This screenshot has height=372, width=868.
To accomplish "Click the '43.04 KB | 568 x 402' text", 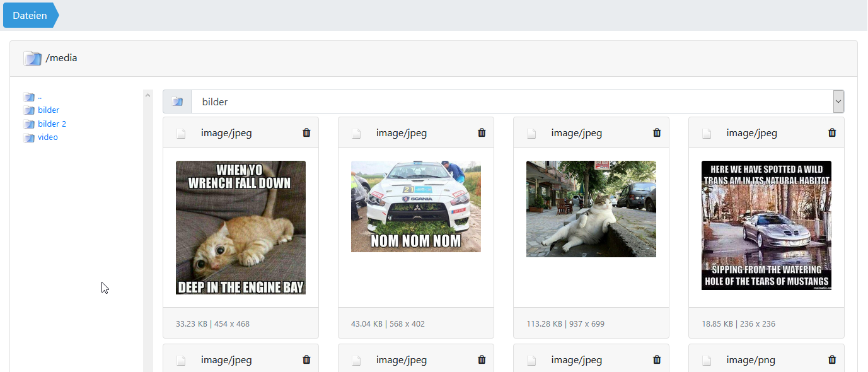I will (x=388, y=324).
